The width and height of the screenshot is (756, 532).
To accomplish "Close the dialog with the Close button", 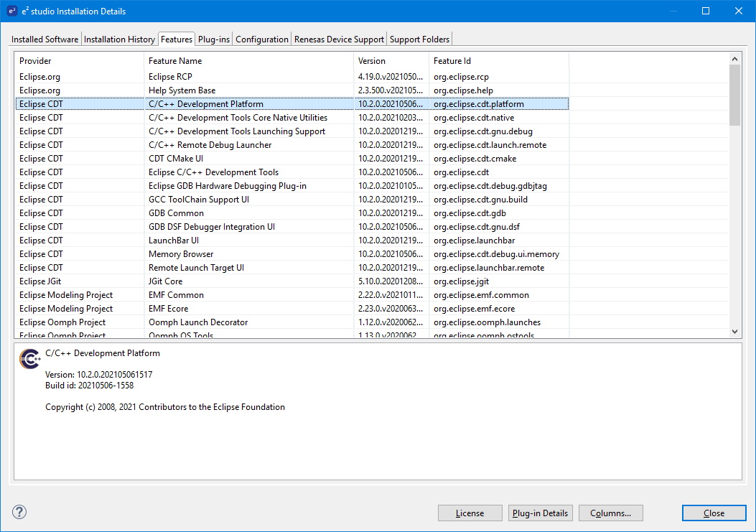I will [x=714, y=513].
